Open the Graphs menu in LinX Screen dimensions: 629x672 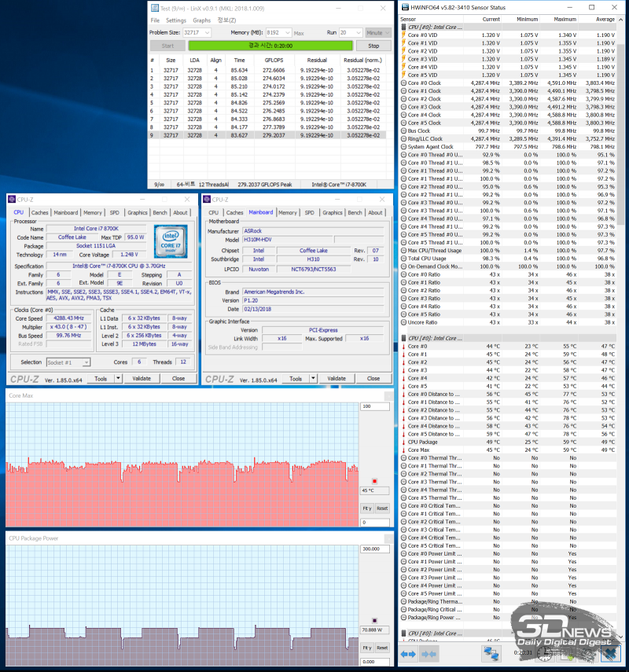(x=201, y=20)
